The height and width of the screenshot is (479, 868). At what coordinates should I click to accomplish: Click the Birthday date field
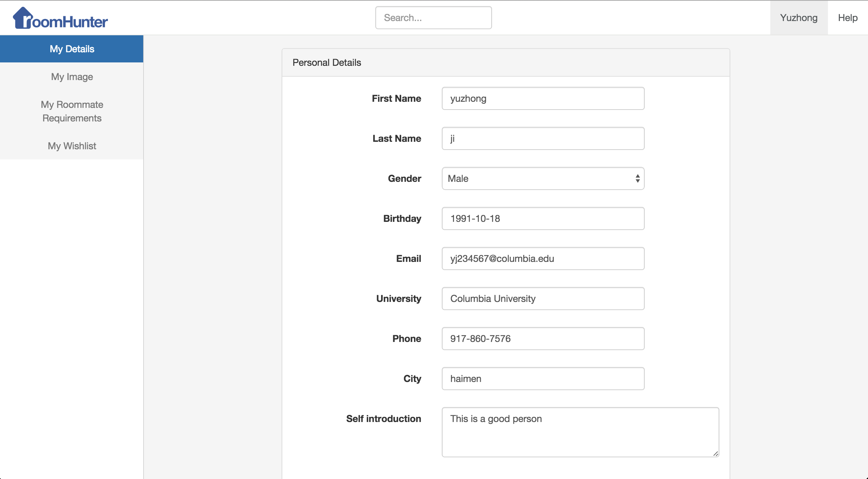(543, 218)
